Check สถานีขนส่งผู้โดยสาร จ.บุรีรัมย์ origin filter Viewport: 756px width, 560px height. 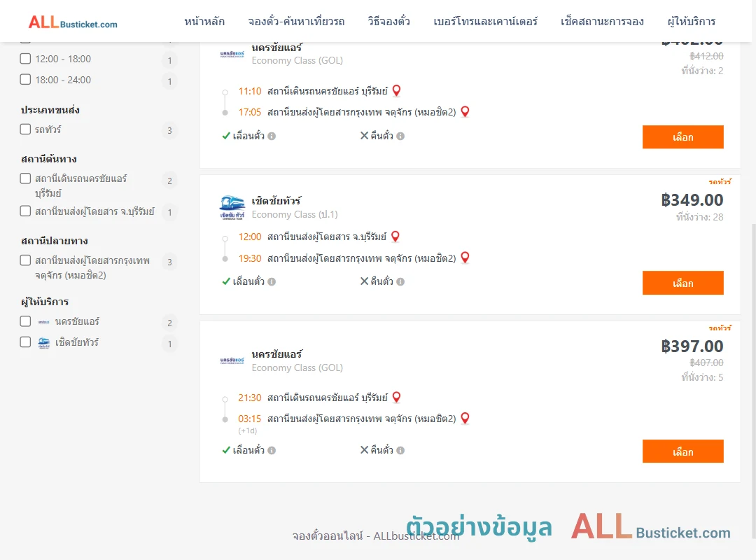(26, 211)
